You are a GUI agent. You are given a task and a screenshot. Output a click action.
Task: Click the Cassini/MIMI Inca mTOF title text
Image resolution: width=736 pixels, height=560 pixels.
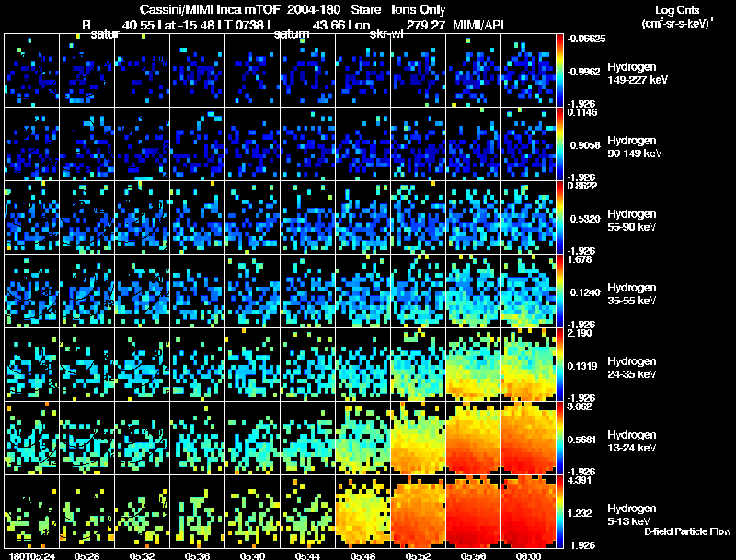click(210, 9)
